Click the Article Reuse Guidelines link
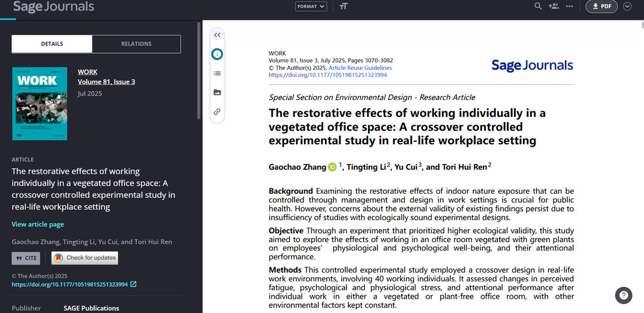The width and height of the screenshot is (644, 313). point(360,68)
